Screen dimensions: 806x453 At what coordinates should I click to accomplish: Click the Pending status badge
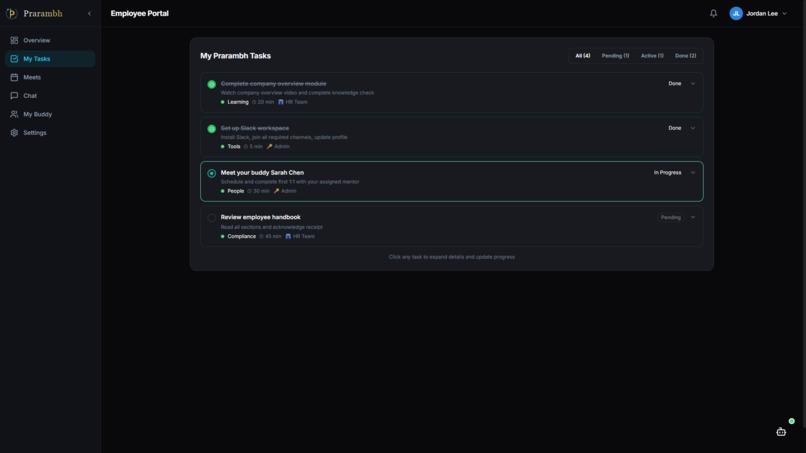tap(670, 218)
